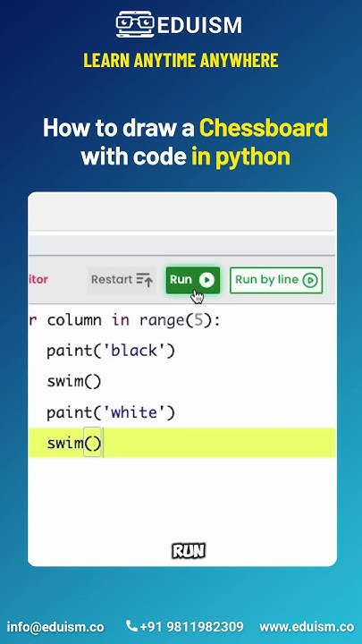Click the Eduism glasses laptop logo
Screen dimensions: 362x644
pyautogui.click(x=135, y=24)
